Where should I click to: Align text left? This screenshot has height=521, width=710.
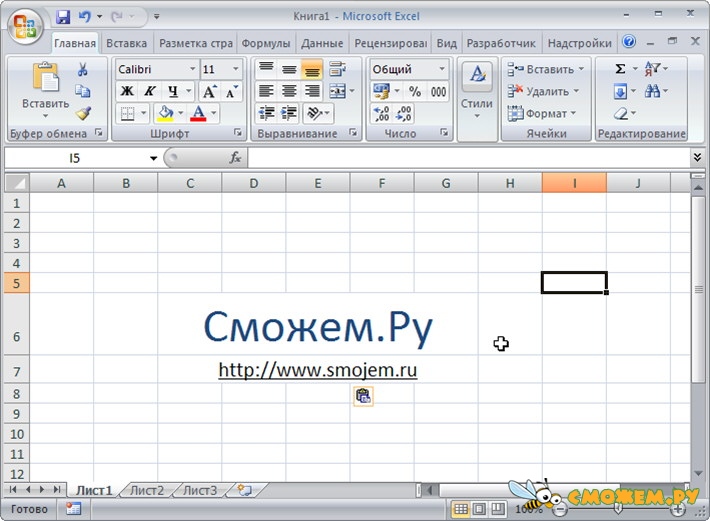point(266,91)
